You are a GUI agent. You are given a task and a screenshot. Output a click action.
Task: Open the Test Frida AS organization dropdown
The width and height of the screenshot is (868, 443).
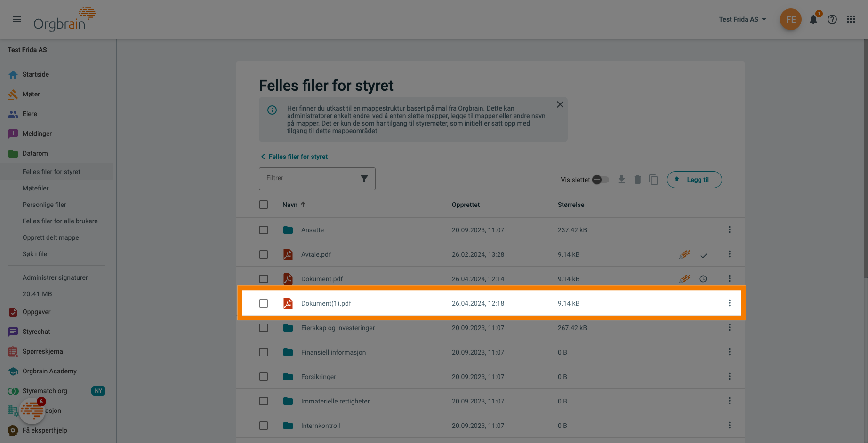pyautogui.click(x=742, y=19)
